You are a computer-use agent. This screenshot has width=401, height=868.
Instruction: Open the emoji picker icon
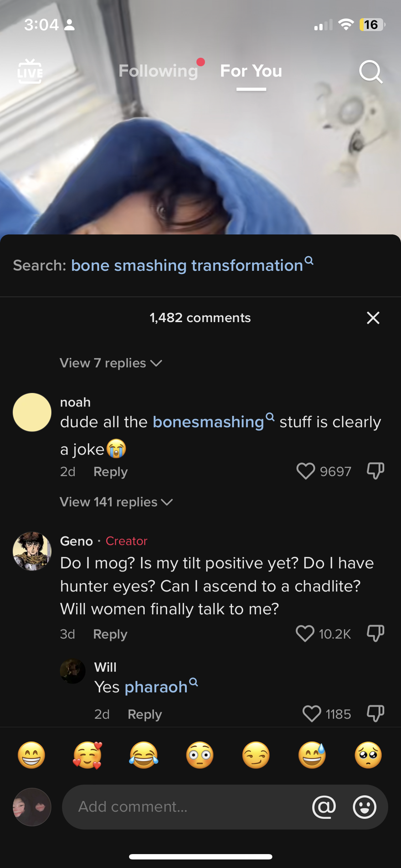tap(364, 807)
